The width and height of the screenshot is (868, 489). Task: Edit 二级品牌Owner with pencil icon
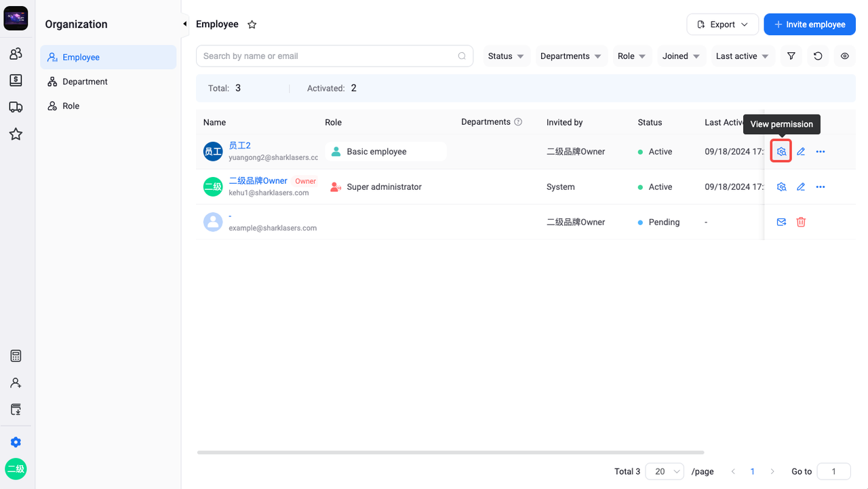tap(801, 187)
